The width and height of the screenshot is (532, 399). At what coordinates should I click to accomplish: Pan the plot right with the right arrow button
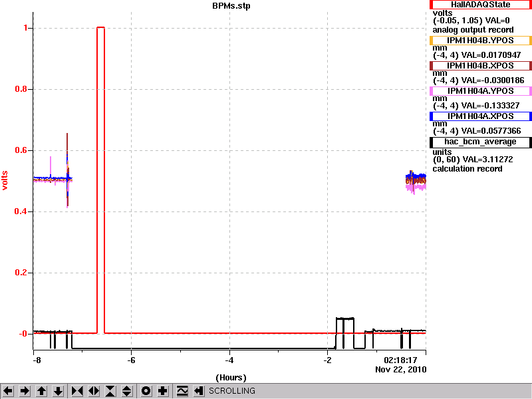click(x=25, y=391)
